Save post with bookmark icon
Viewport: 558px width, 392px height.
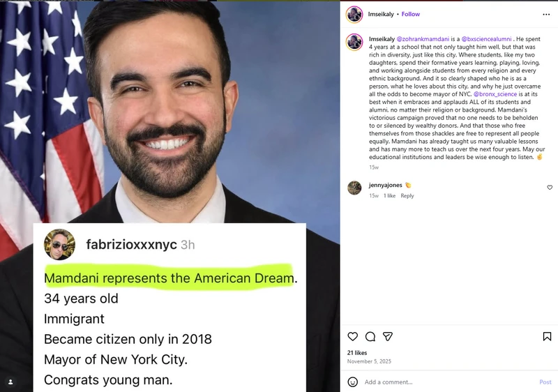547,336
